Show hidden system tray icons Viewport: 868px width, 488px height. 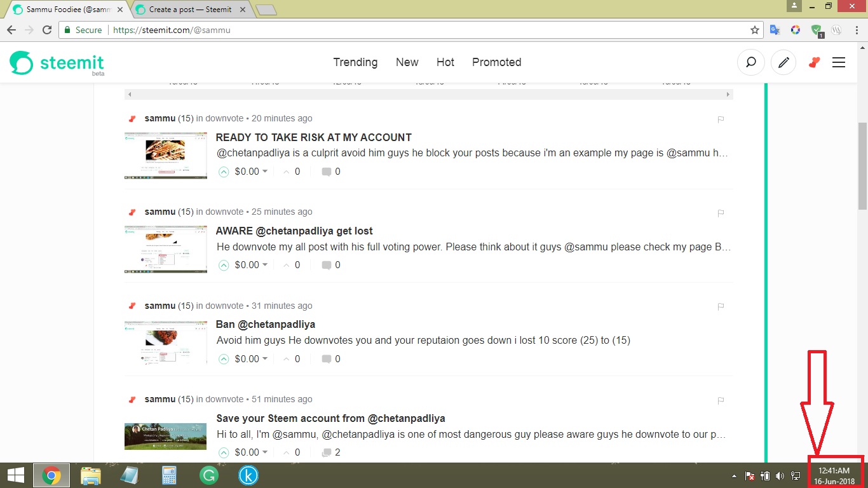(735, 476)
